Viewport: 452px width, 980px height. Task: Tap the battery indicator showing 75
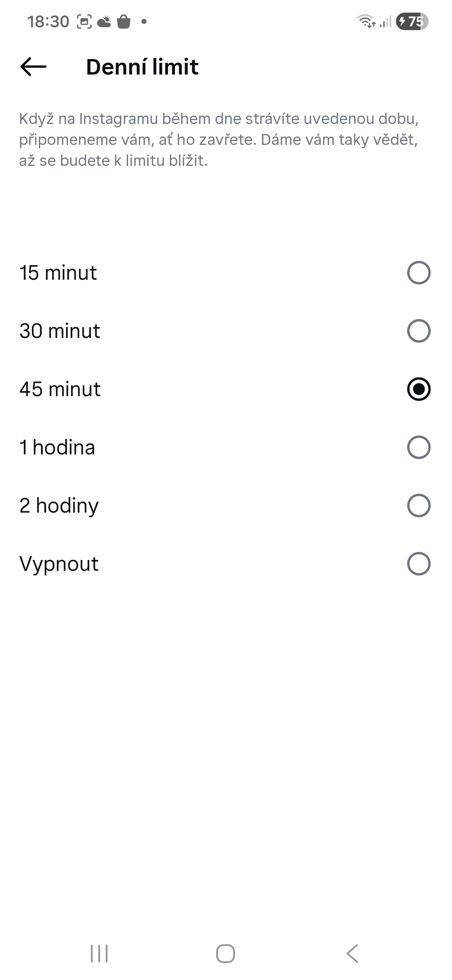pos(412,21)
